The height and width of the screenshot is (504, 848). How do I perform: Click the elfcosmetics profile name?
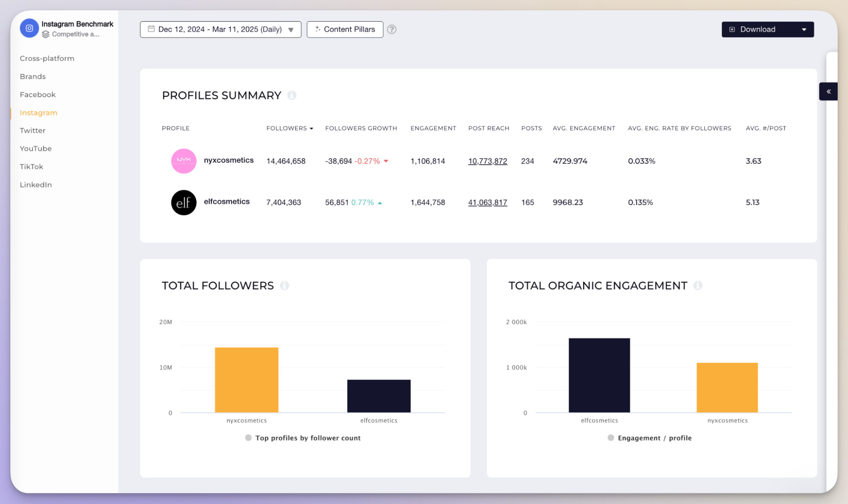pos(227,202)
